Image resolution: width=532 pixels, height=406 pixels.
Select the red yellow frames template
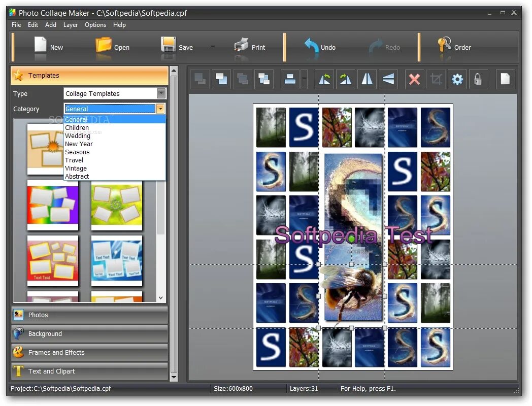tap(53, 261)
